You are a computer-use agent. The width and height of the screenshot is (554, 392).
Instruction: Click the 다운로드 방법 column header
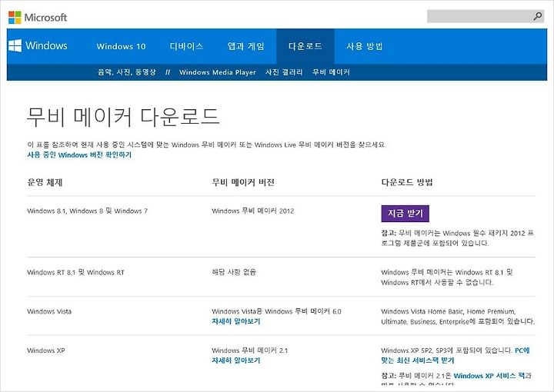[x=407, y=182]
